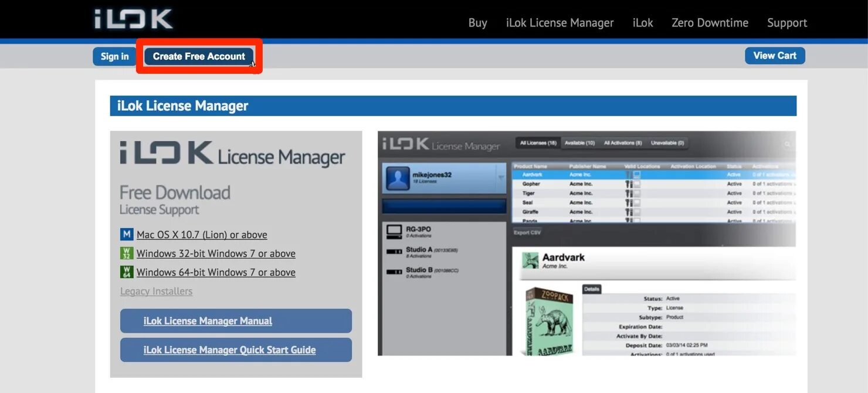Screen dimensions: 868x393
Task: Open iLok License Manager nav item
Action: 560,23
